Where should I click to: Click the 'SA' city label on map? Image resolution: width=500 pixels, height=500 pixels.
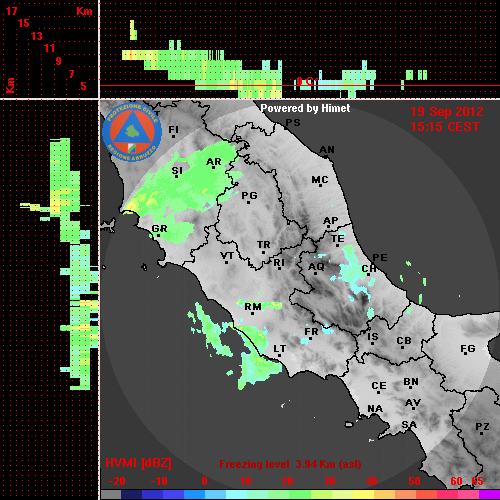pyautogui.click(x=409, y=425)
